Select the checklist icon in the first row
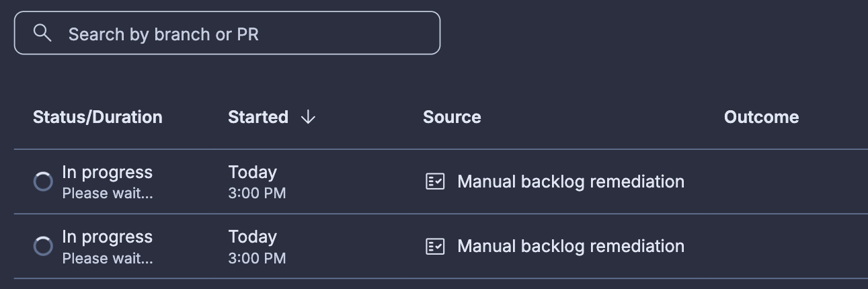 point(436,182)
